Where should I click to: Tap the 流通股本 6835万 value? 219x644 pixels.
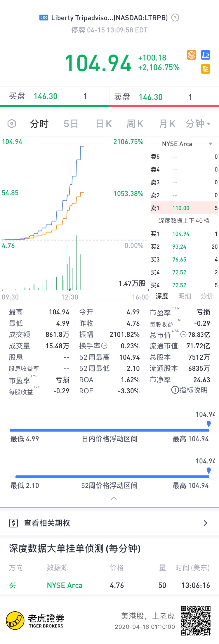click(199, 368)
